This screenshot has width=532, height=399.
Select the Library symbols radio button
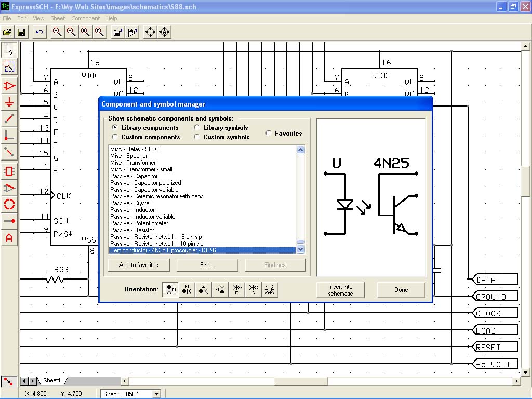pyautogui.click(x=197, y=128)
